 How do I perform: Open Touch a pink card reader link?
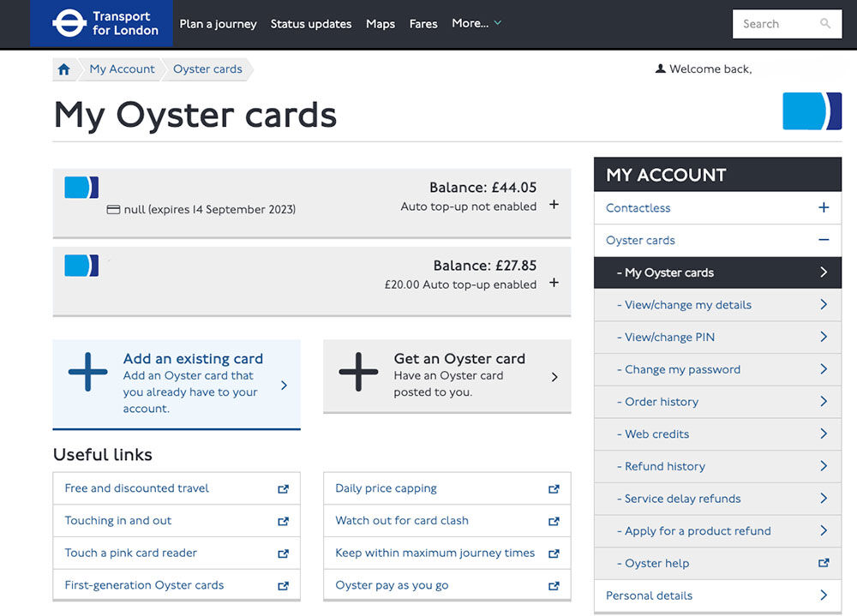tap(130, 553)
